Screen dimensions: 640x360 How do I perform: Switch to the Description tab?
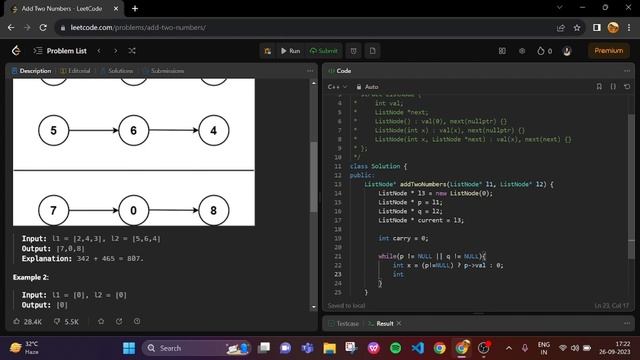point(31,71)
